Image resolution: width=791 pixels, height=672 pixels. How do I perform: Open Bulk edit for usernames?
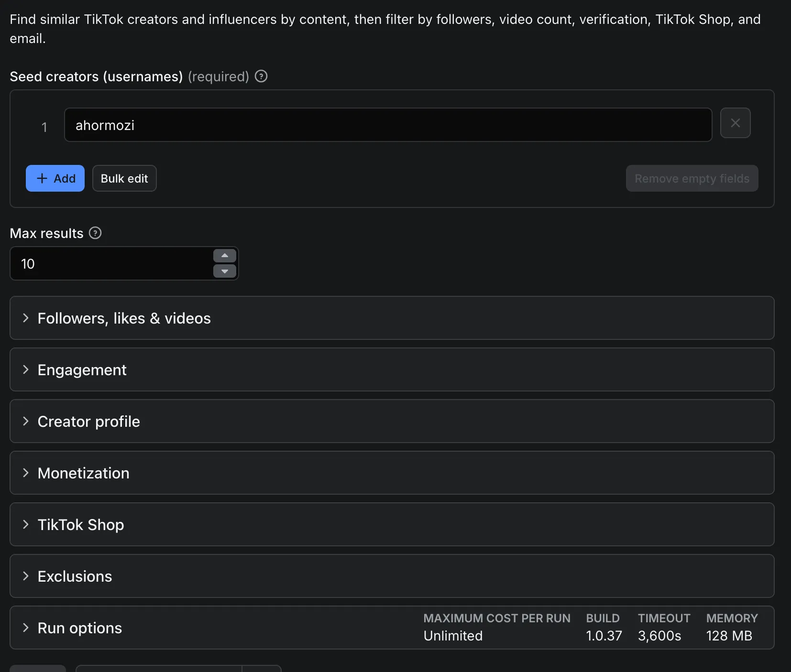coord(124,178)
